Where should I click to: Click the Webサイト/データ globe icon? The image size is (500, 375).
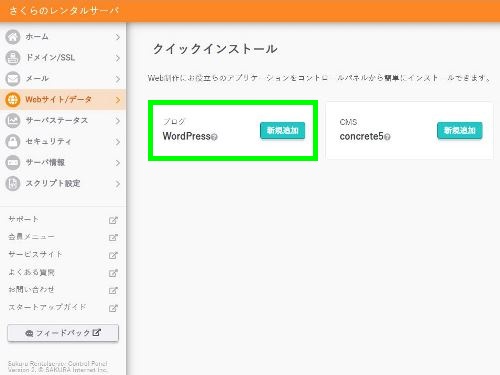pyautogui.click(x=13, y=99)
